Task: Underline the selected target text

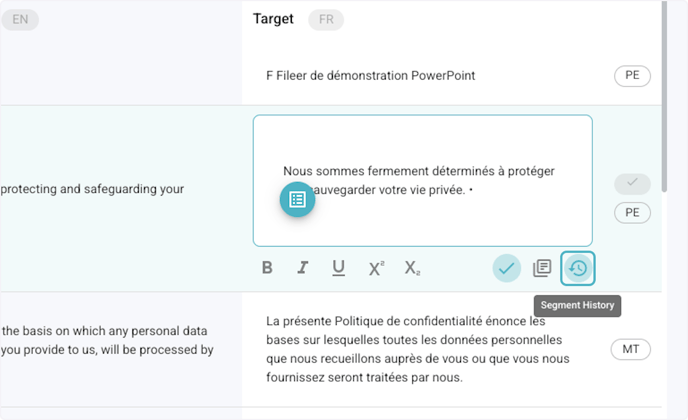Action: (339, 268)
